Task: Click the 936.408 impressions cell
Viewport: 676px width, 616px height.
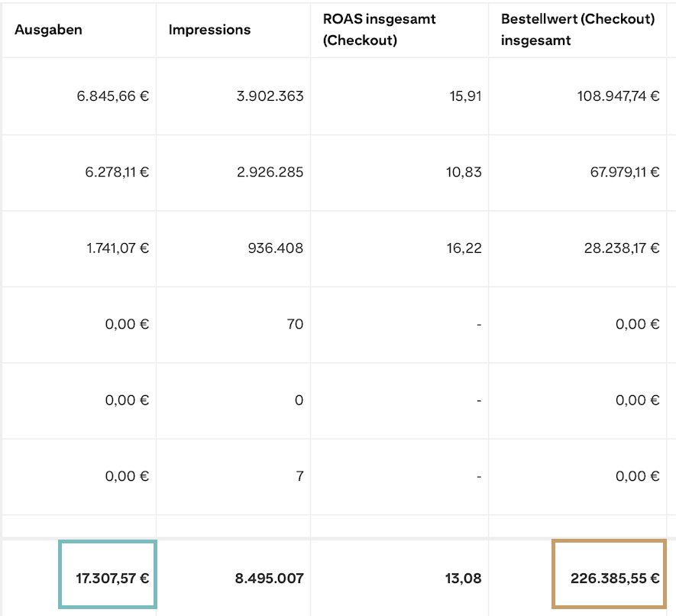Action: [x=277, y=248]
